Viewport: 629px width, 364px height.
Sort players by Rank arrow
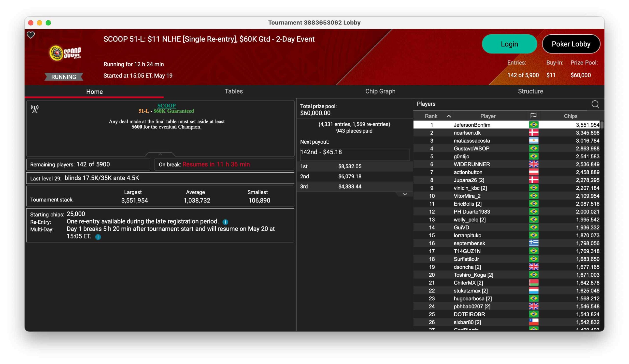click(449, 116)
